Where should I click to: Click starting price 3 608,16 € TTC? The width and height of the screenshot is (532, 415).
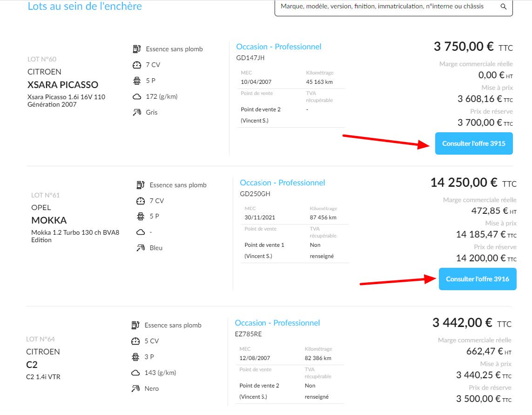[x=485, y=99]
